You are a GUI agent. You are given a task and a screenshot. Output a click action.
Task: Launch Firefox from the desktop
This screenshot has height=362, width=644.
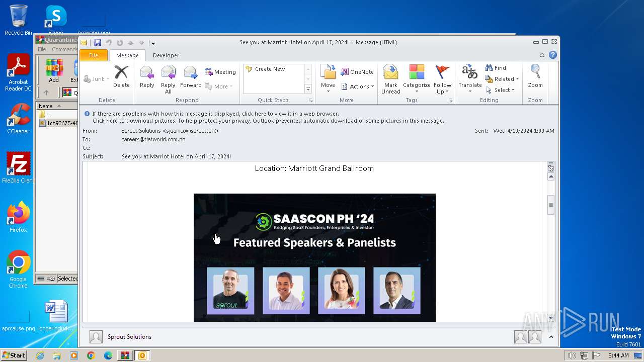pos(18,217)
